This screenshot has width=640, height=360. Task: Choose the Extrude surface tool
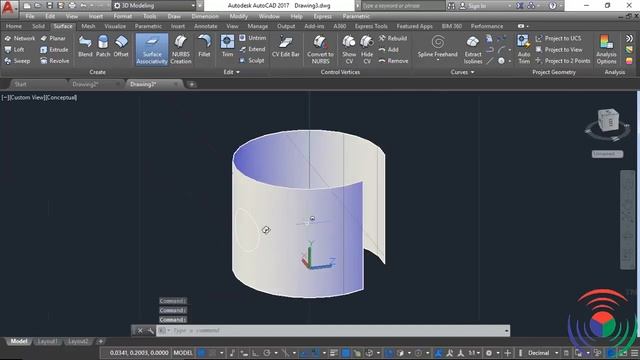54,49
